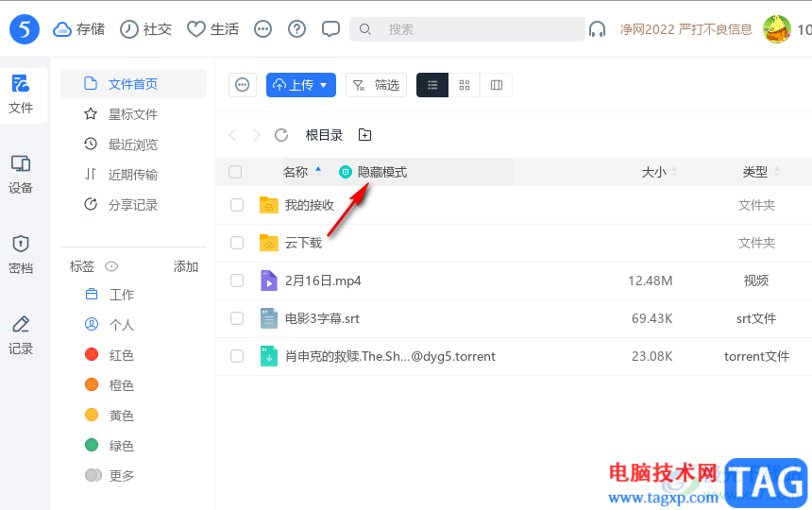Select the 肖申克的救赎 torrent file name
Viewport: 812px width, 510px height.
point(391,356)
